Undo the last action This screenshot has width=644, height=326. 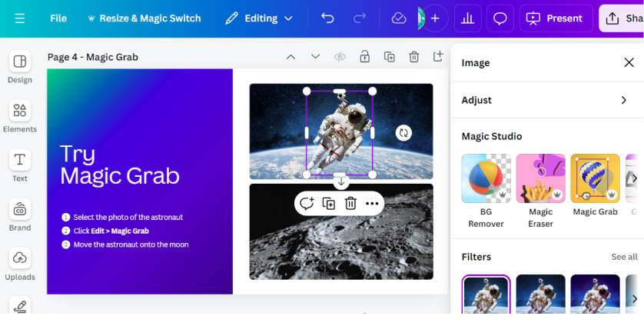[x=327, y=18]
